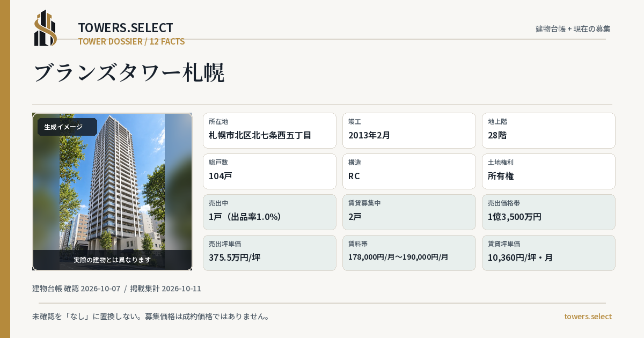Select the 総戸数 104戸 card
The height and width of the screenshot is (338, 644).
[269, 171]
